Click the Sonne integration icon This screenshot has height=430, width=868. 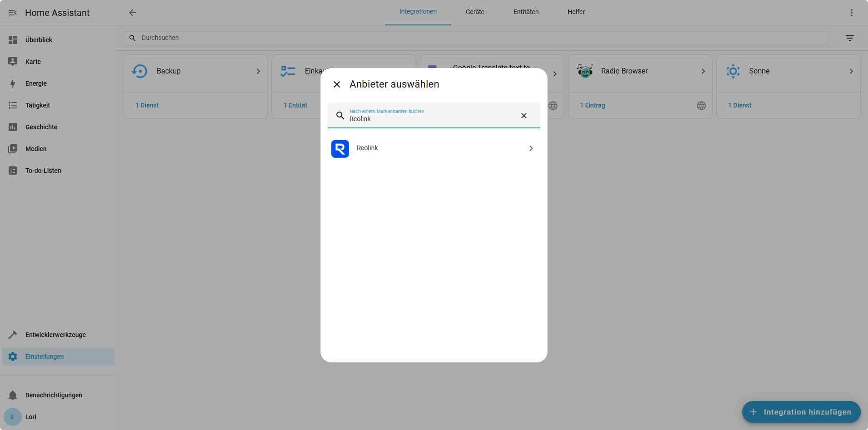pos(733,71)
